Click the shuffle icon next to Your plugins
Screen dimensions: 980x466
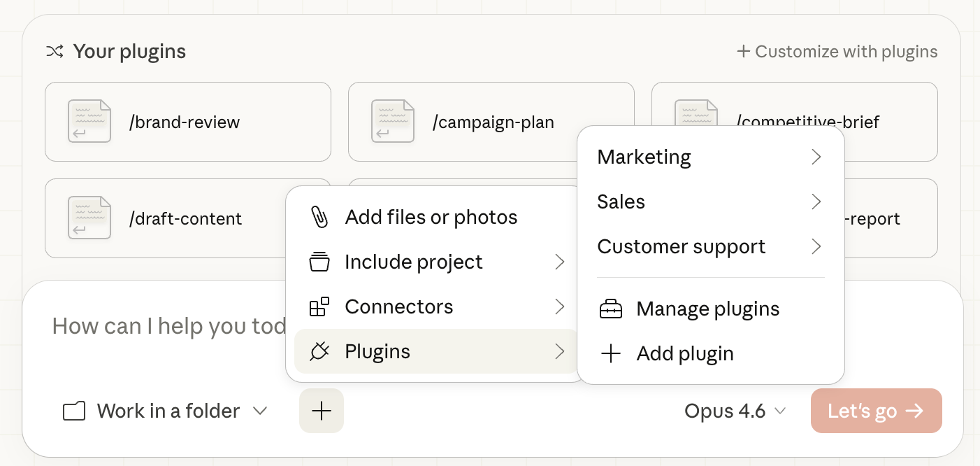click(55, 51)
